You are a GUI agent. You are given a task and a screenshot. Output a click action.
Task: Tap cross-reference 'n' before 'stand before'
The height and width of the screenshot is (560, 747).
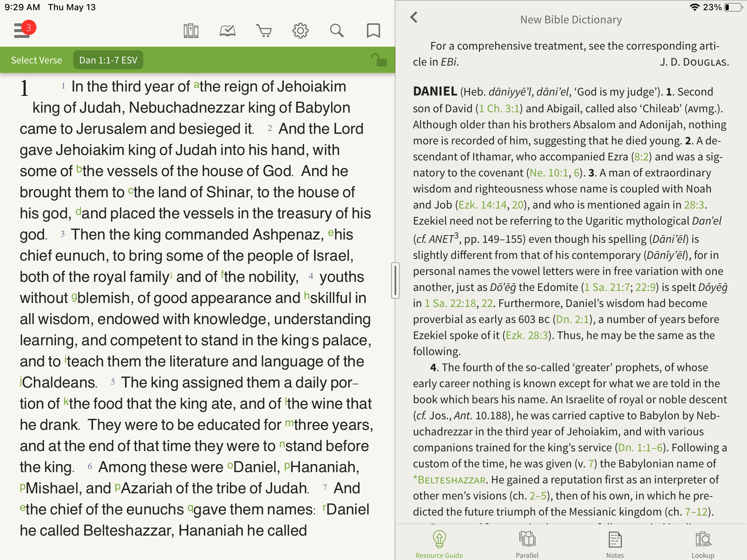tap(282, 444)
